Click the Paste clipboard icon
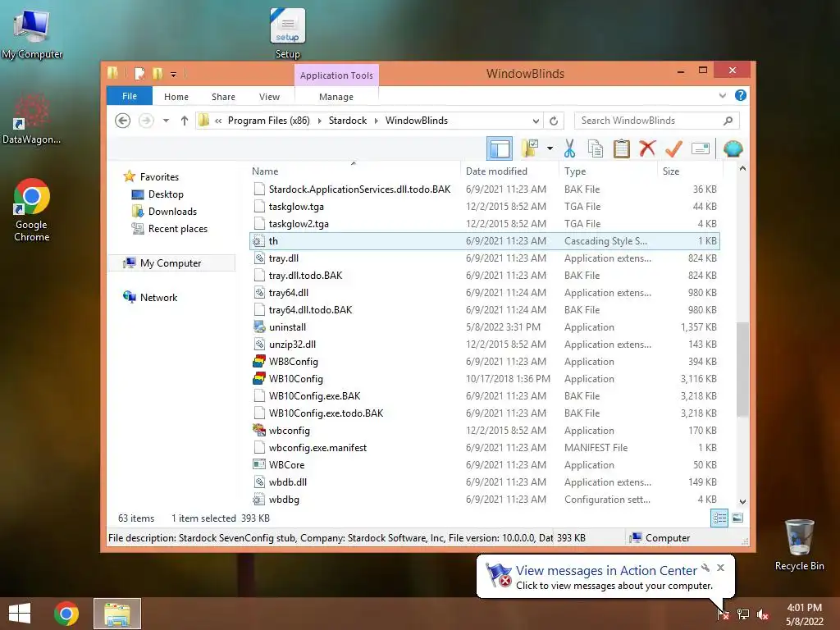The image size is (840, 630). point(622,148)
